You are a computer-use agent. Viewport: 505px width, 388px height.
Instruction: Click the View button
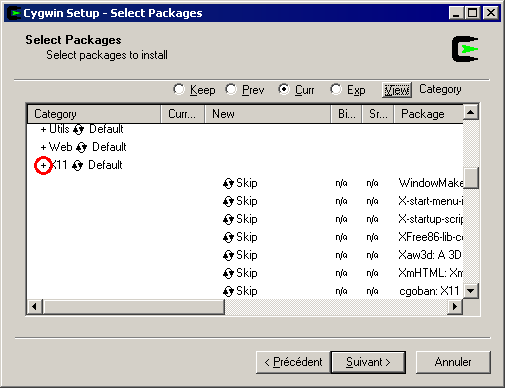click(397, 90)
